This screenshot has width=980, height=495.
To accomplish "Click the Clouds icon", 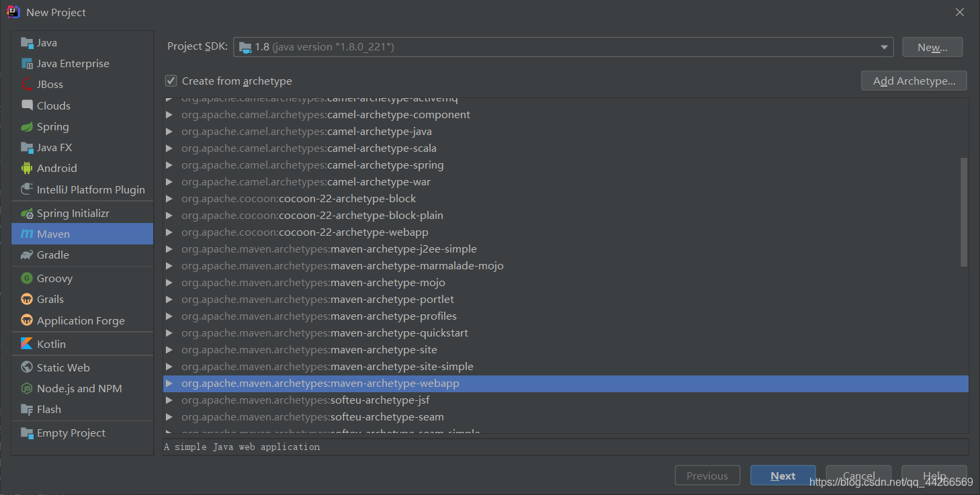I will point(27,105).
